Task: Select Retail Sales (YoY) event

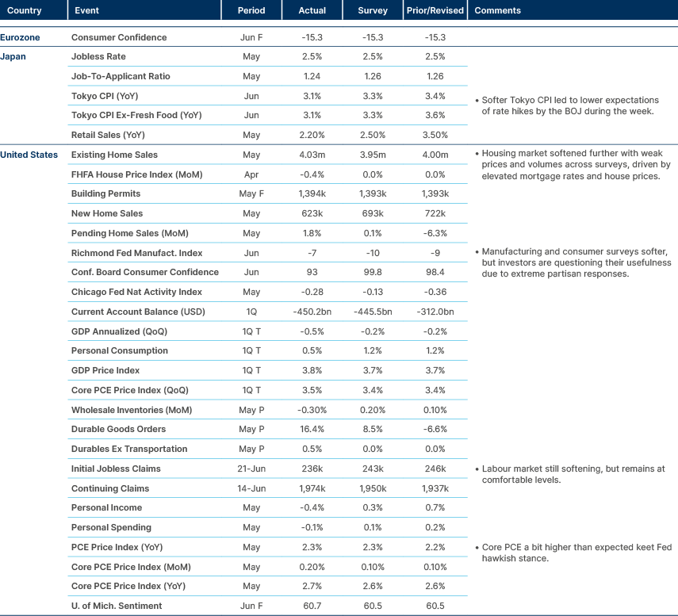Action: click(x=108, y=135)
